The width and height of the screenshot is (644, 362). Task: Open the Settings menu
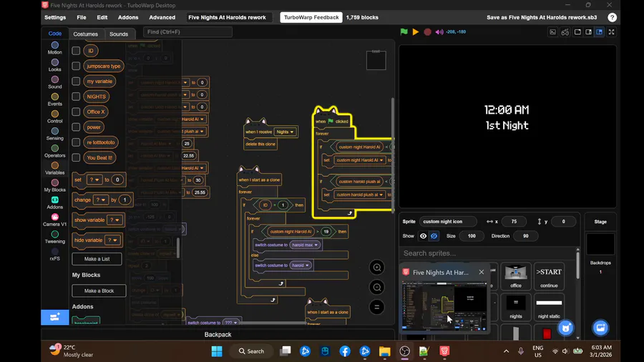[x=55, y=17]
